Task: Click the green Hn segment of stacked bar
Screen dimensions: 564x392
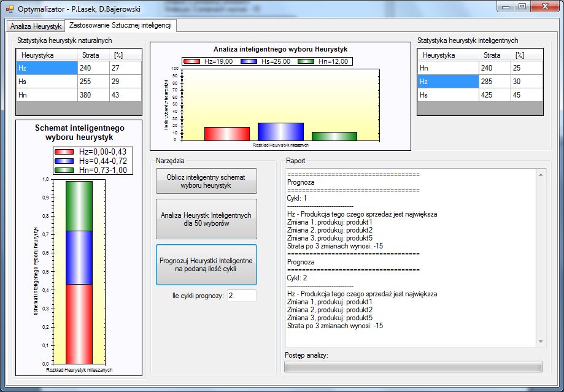Action: click(79, 206)
